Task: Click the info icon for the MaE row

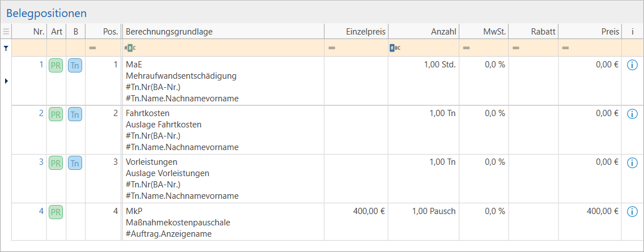Action: click(x=632, y=65)
